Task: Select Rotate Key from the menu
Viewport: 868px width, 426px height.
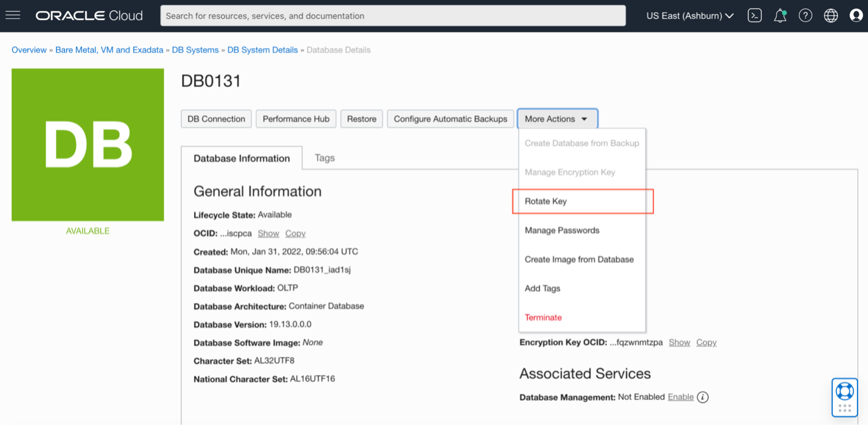Action: tap(546, 201)
